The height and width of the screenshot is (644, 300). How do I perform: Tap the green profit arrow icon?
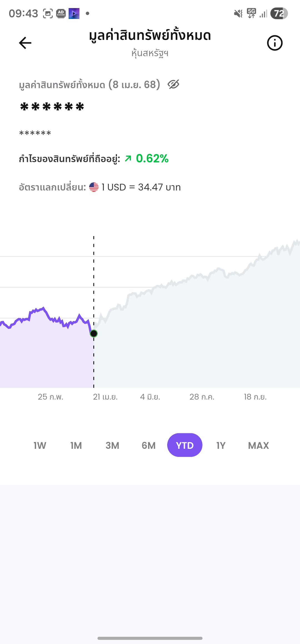point(128,158)
